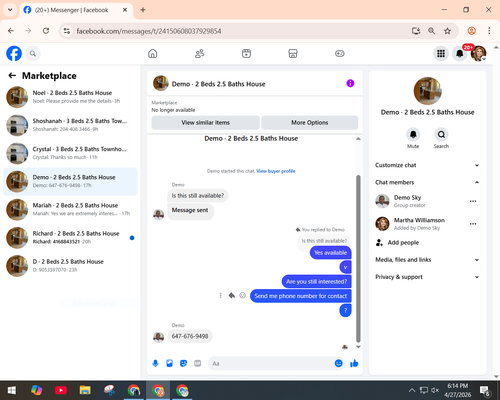Open Noel - 2 Beds 2.5 Baths conversation

[x=70, y=97]
